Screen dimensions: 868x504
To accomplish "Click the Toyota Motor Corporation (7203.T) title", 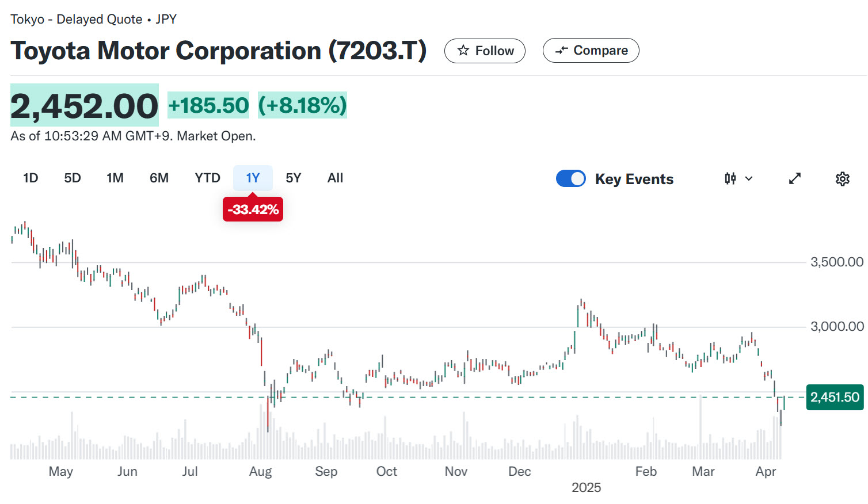I will pos(219,51).
